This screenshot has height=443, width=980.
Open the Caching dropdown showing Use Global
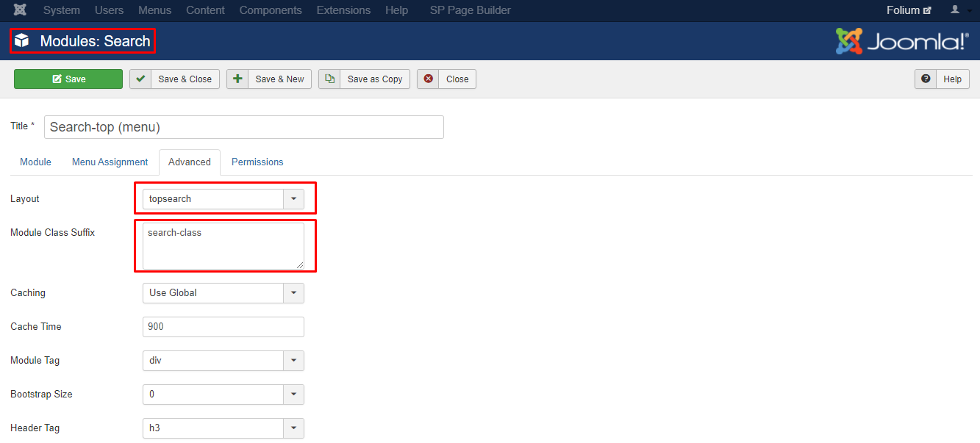(223, 292)
